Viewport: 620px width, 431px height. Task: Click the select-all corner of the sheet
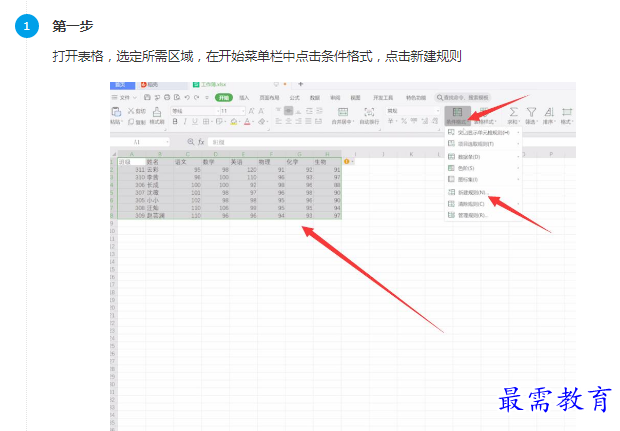114,154
